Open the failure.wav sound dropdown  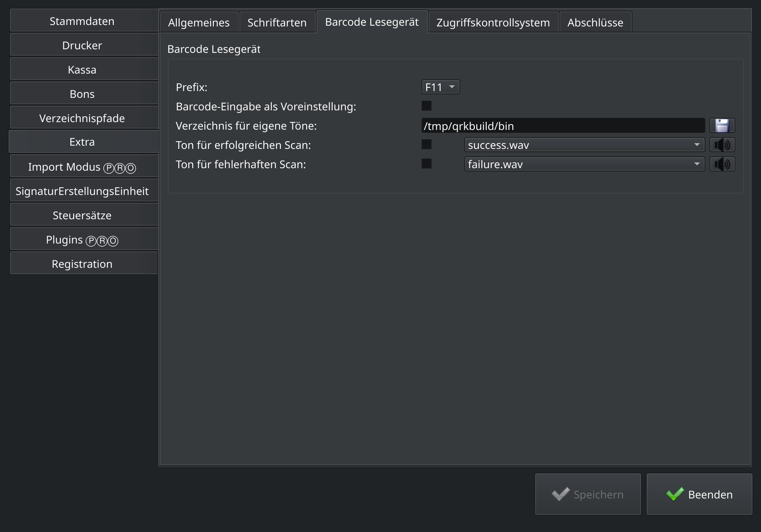[585, 164]
